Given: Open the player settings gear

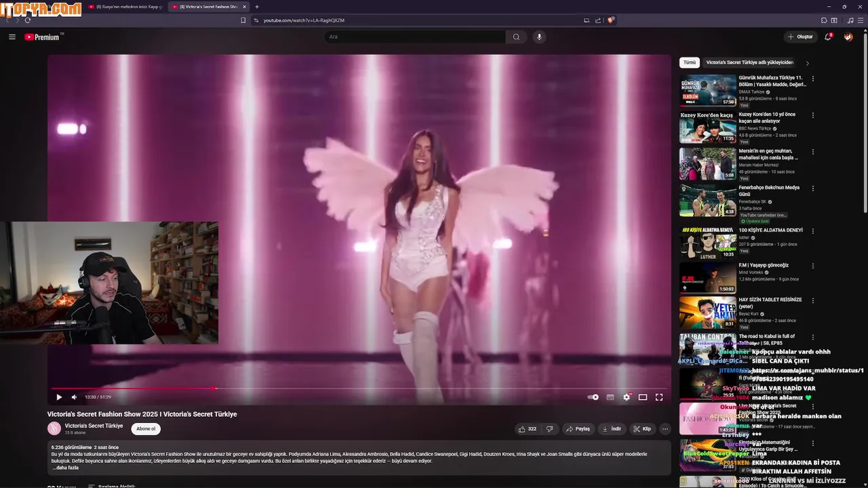Looking at the screenshot, I should pos(627,397).
